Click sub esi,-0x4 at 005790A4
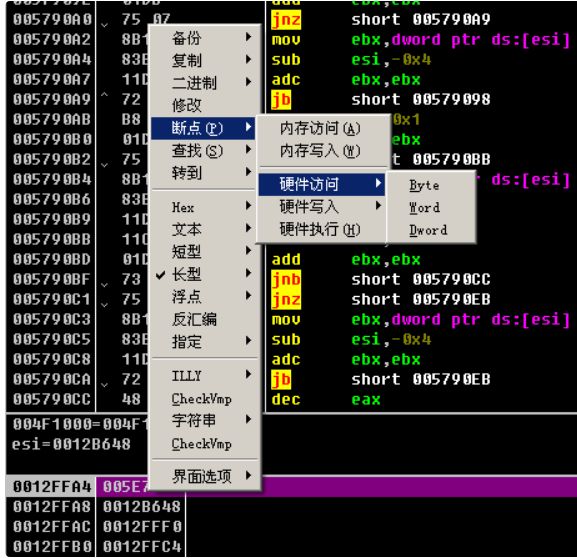 pyautogui.click(x=351, y=60)
